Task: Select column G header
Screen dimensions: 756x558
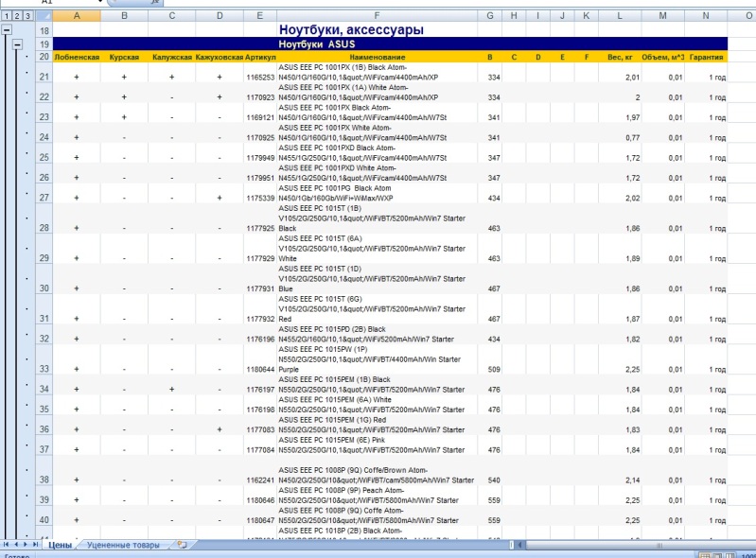Action: [x=490, y=16]
